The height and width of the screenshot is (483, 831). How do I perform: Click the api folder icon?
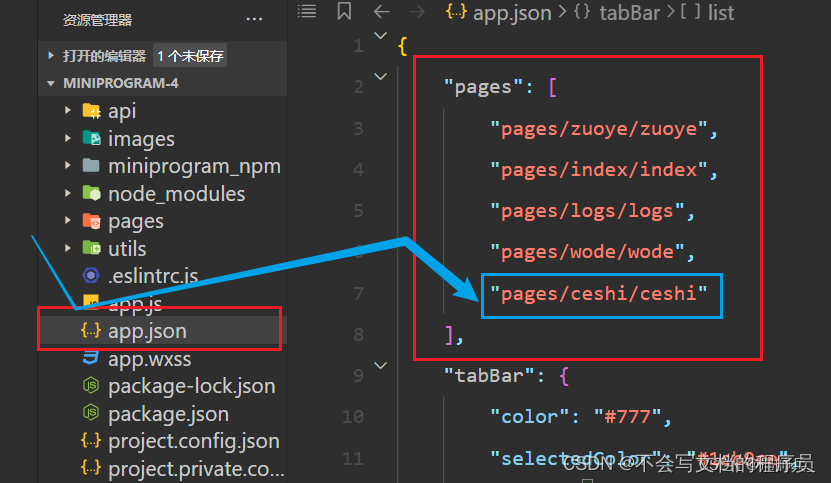pyautogui.click(x=91, y=111)
